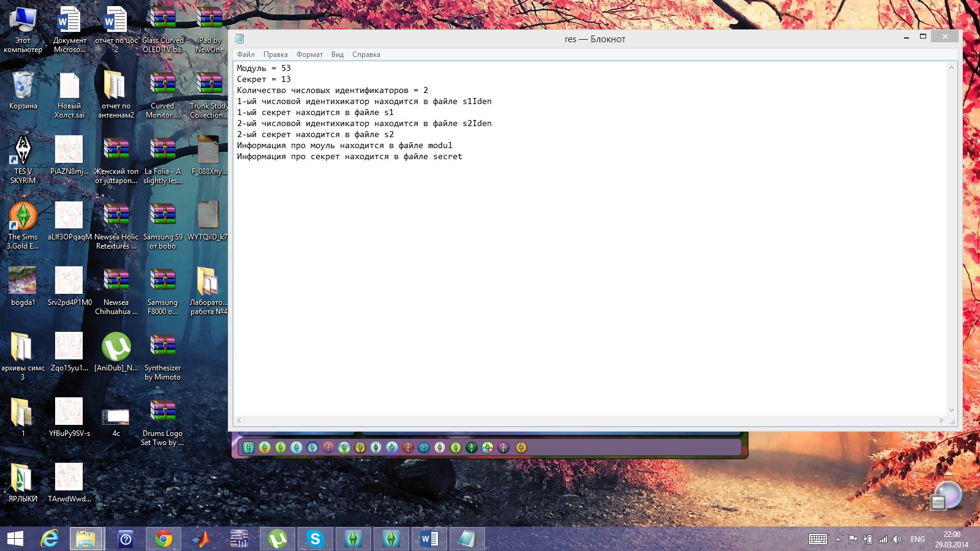The height and width of the screenshot is (551, 980).
Task: Select the 'Новый Холст.sai' file icon
Action: (x=69, y=95)
